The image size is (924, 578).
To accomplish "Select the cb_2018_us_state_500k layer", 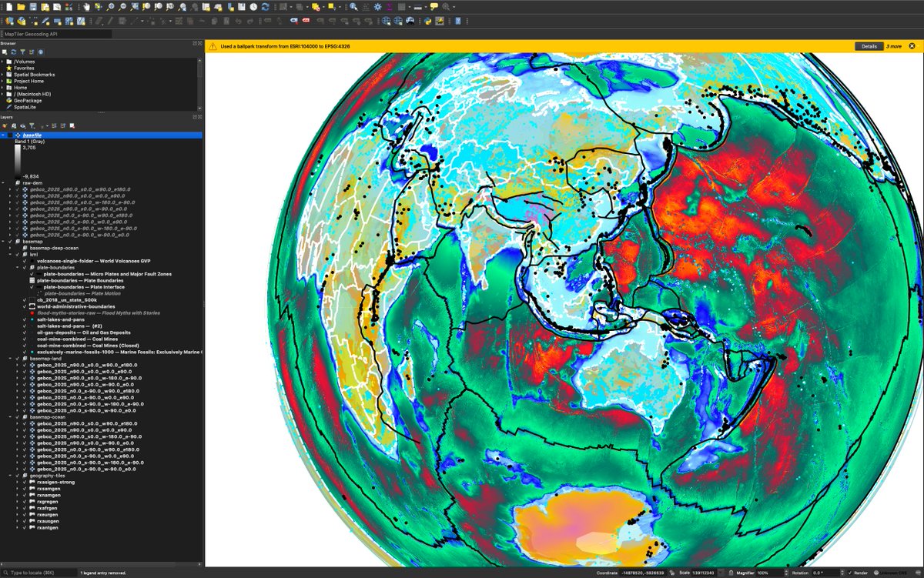I will pos(65,300).
